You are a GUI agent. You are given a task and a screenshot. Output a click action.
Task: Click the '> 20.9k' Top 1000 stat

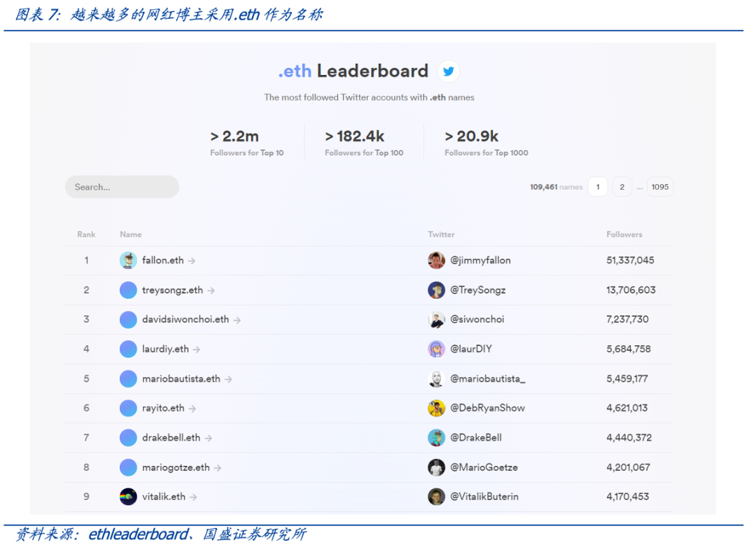486,144
